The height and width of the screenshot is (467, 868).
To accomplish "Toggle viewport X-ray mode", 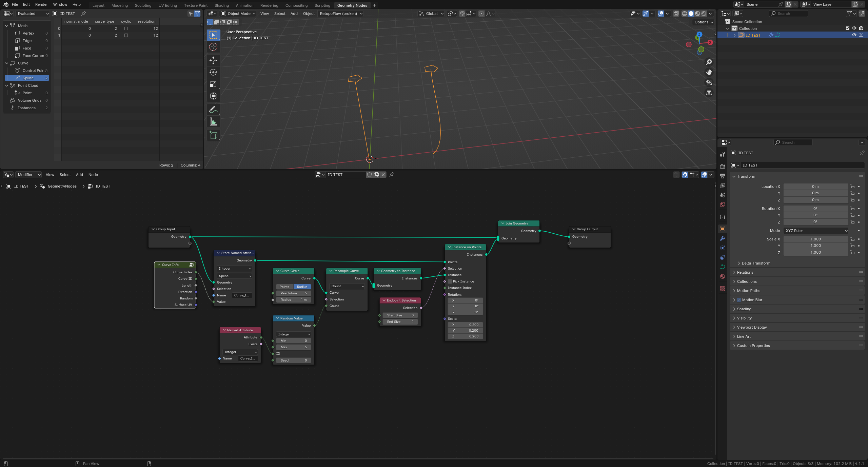I will tap(676, 14).
